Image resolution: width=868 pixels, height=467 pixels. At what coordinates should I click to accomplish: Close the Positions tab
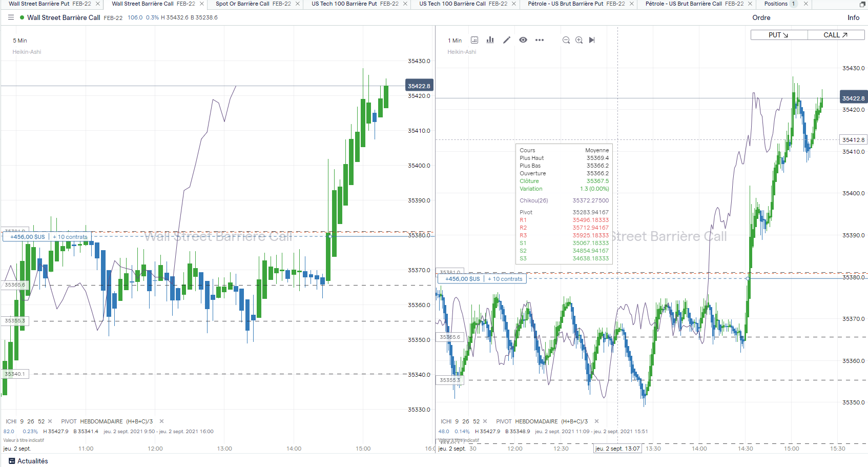tap(806, 4)
